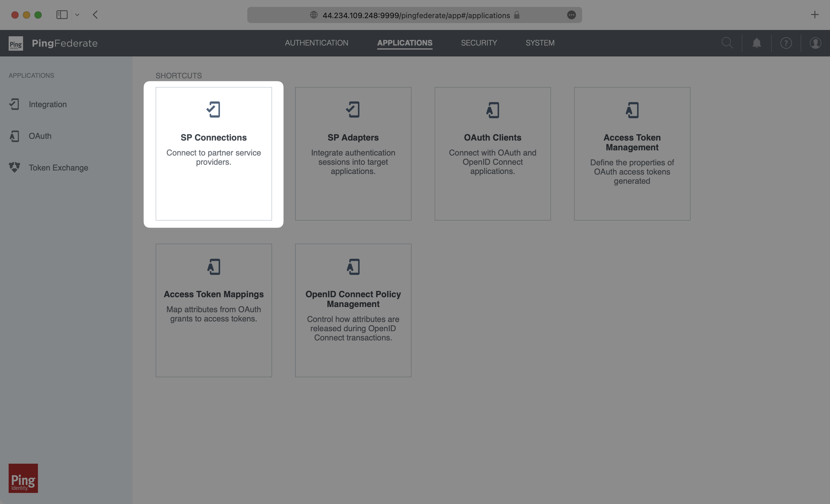This screenshot has width=830, height=504.
Task: Open OAuth Clients shortcut
Action: coord(493,154)
